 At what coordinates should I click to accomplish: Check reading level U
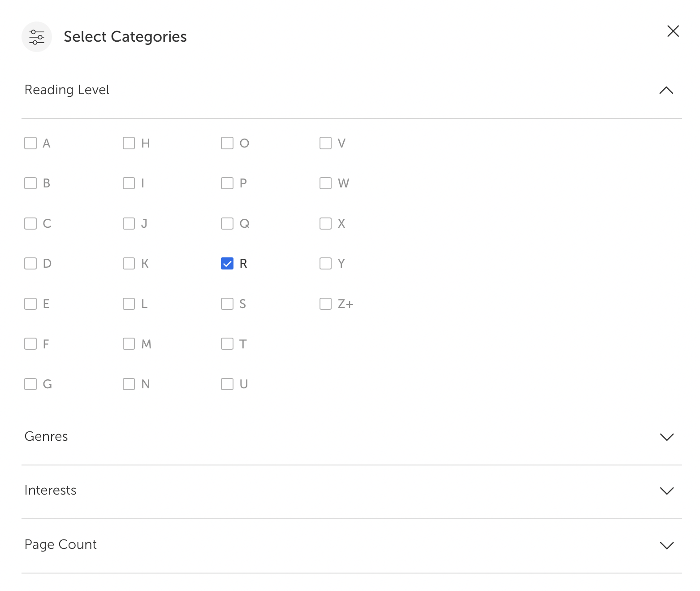[227, 384]
